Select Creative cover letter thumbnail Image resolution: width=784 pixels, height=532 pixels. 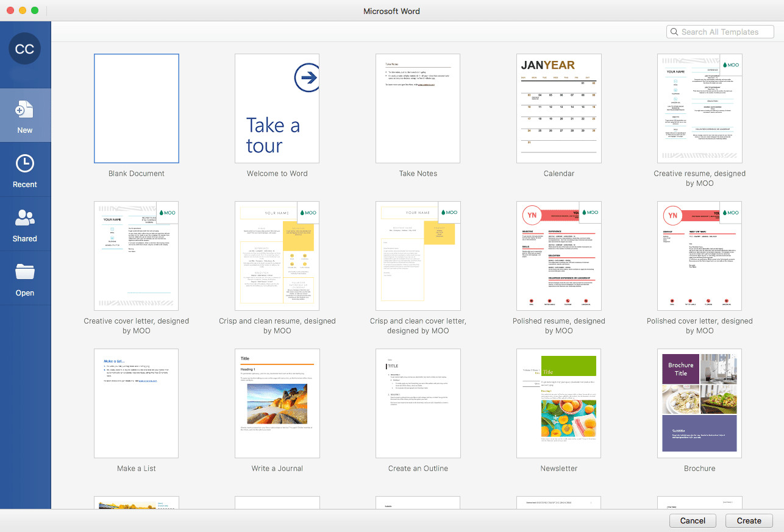(137, 256)
